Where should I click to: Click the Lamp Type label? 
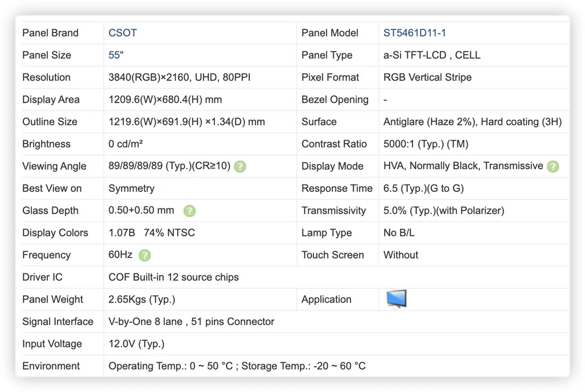pyautogui.click(x=327, y=233)
